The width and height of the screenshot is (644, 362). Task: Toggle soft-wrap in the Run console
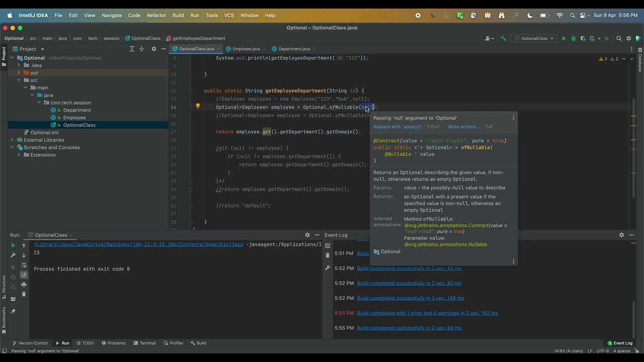click(24, 265)
